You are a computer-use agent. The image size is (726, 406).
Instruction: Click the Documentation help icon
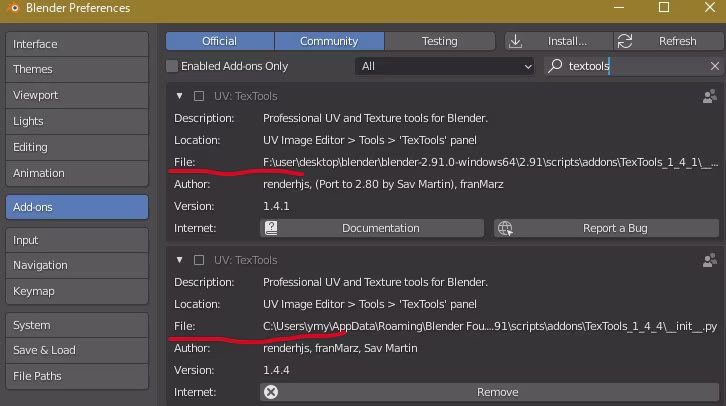tap(271, 228)
